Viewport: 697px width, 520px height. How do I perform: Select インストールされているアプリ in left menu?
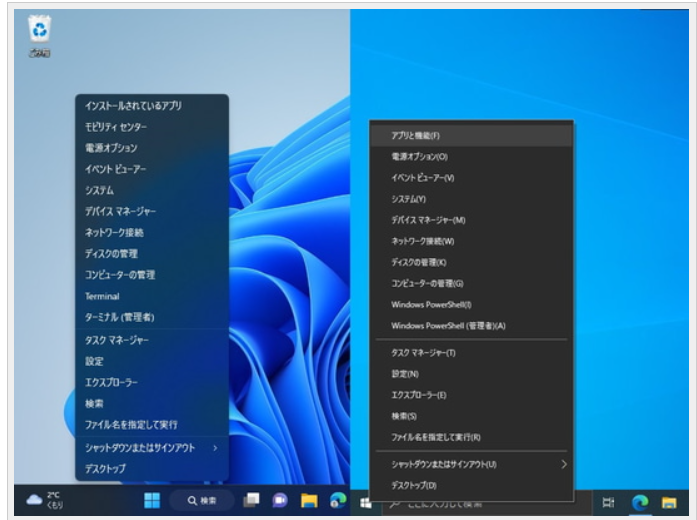pyautogui.click(x=152, y=106)
